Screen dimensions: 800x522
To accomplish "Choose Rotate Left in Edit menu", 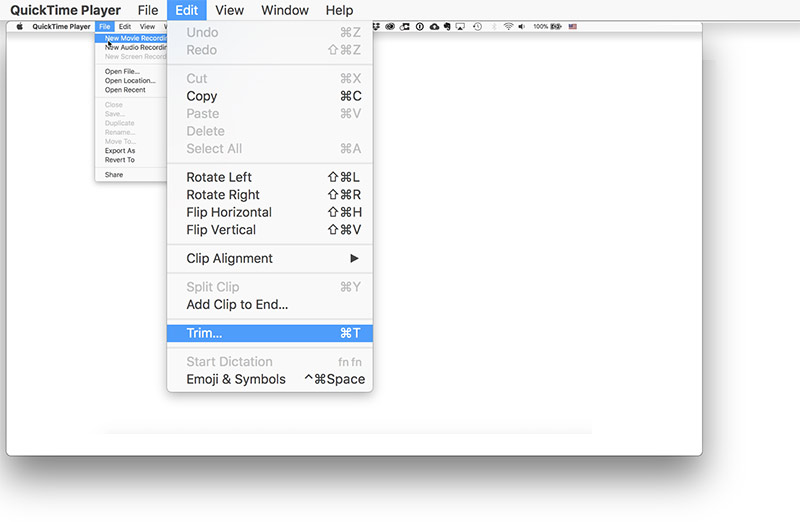I will click(270, 177).
